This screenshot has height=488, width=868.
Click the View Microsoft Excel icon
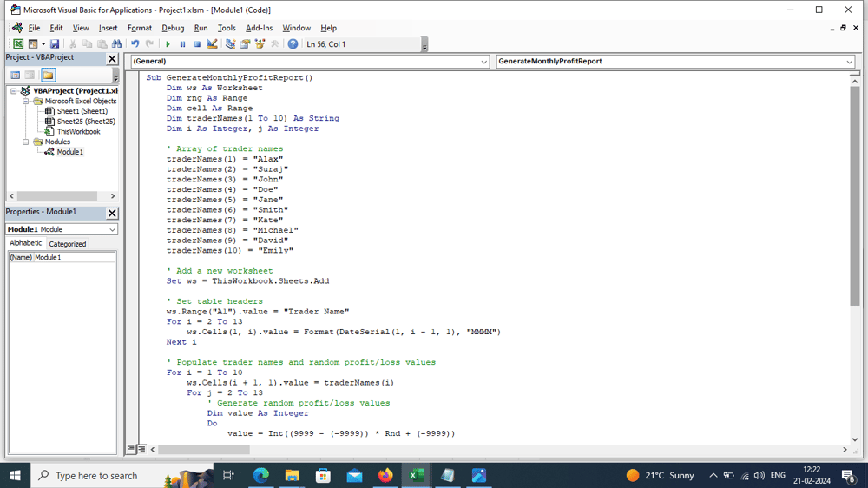point(18,43)
